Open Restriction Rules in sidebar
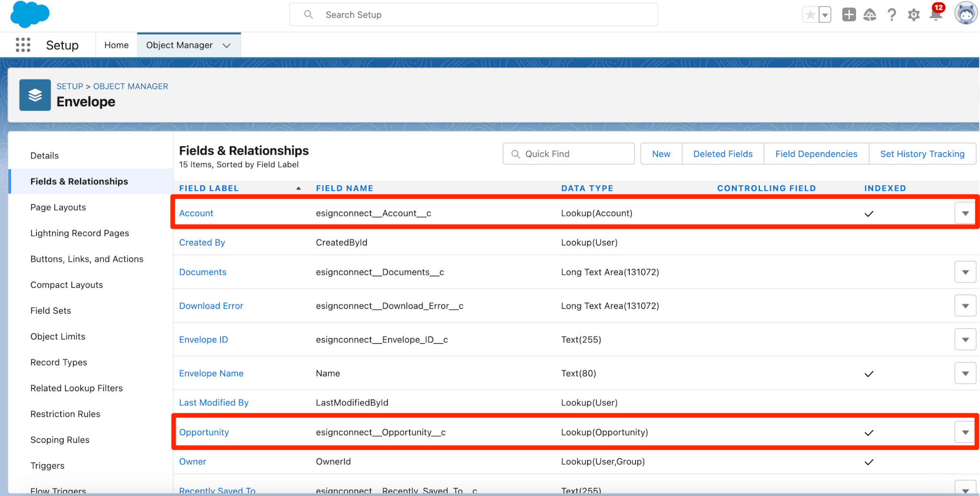 coord(65,414)
